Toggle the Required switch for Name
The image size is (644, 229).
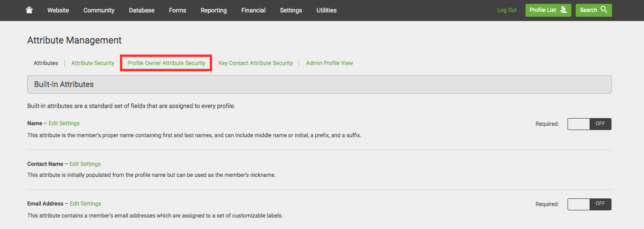[x=589, y=124]
